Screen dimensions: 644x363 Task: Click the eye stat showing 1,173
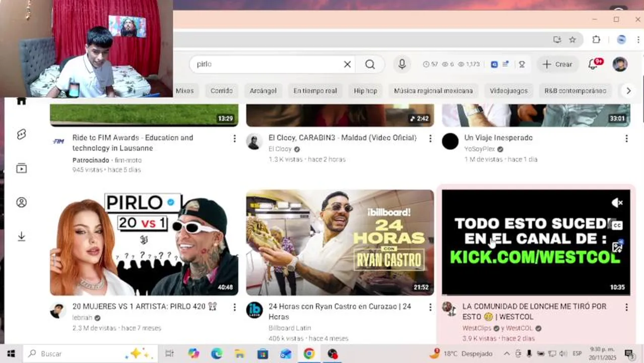tap(468, 64)
